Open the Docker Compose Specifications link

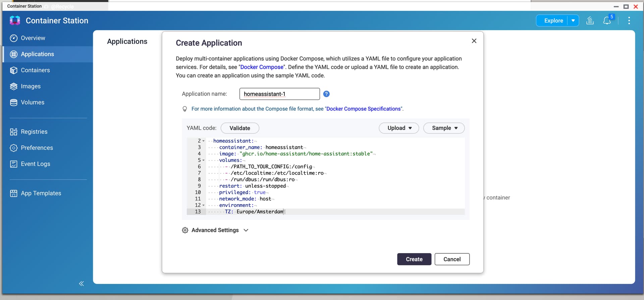(x=364, y=109)
